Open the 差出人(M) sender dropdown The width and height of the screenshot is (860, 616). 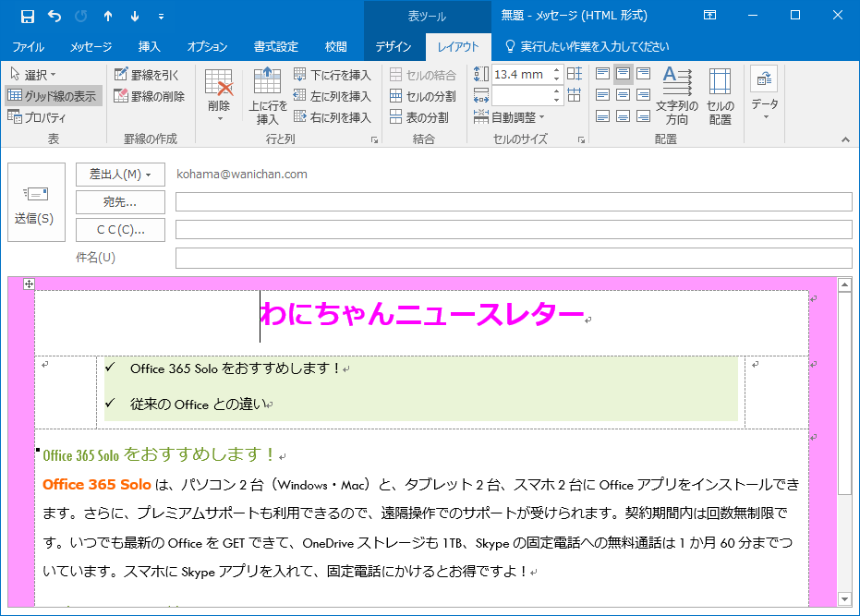click(x=120, y=175)
